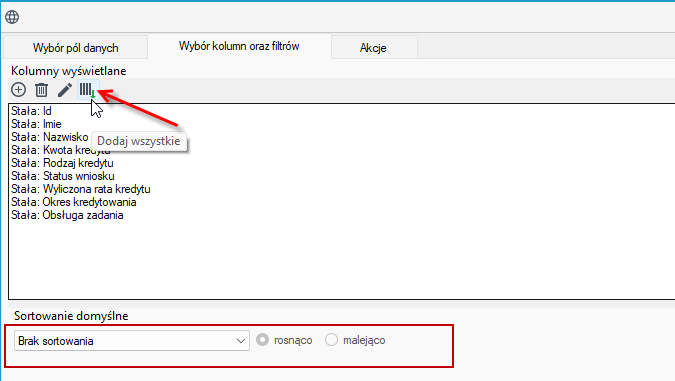Viewport: 675px width, 381px height.
Task: Open the Akcje tab
Action: pyautogui.click(x=373, y=48)
